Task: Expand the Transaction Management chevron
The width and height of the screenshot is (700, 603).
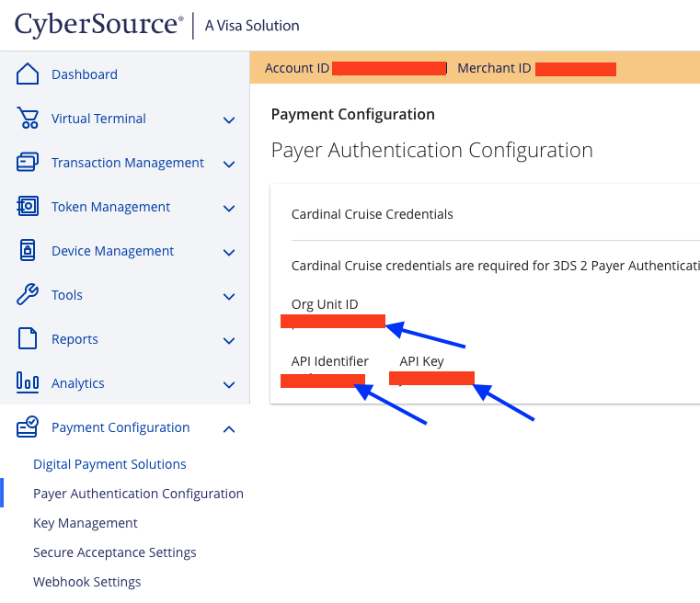Action: (229, 164)
